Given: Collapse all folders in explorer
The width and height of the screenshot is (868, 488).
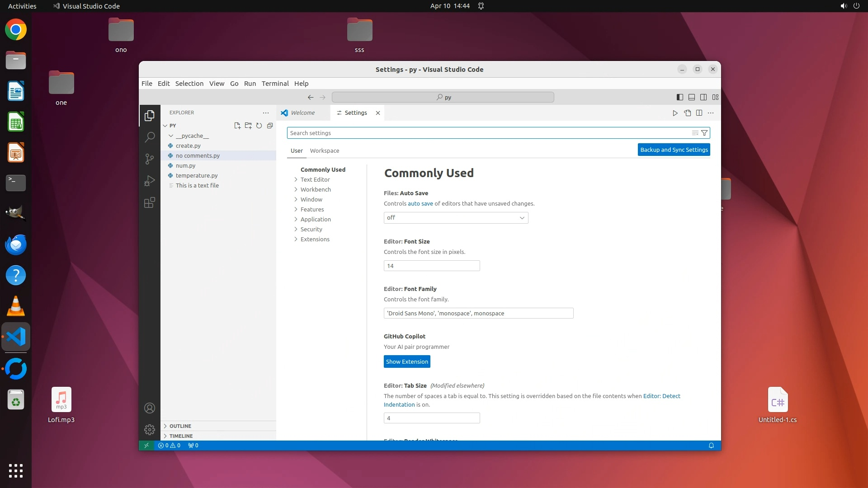Looking at the screenshot, I should tap(270, 126).
